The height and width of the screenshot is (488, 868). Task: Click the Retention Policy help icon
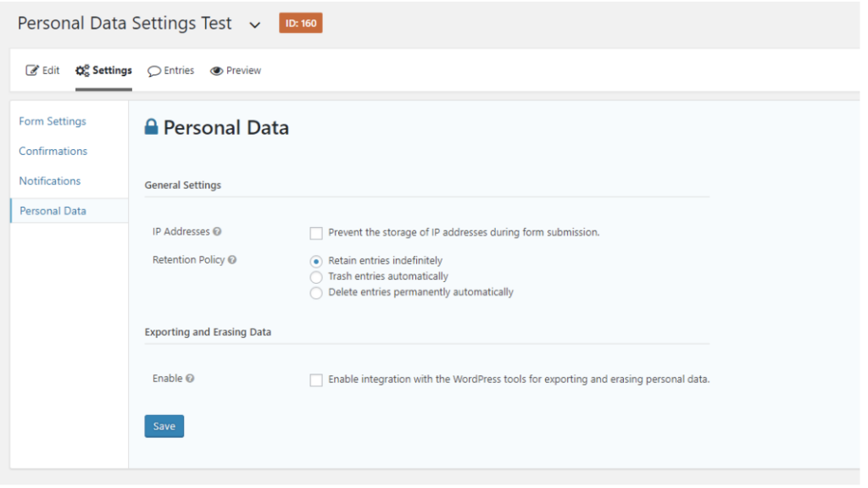232,260
